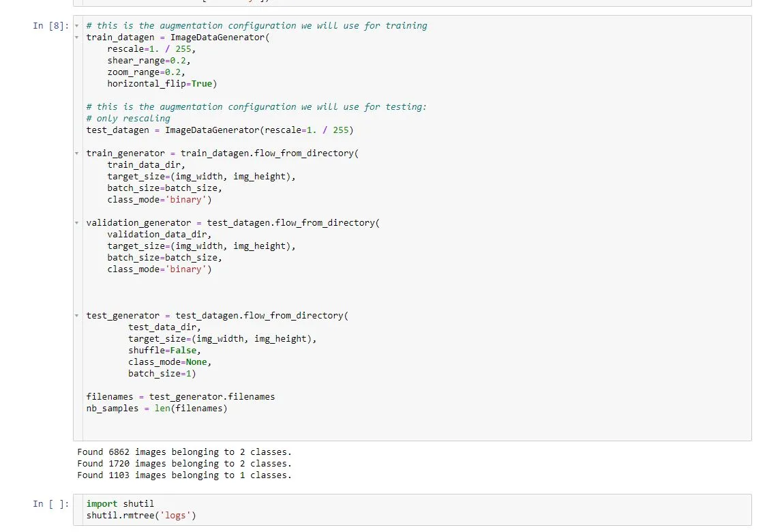Click the zoom_range=0.2 line

146,72
